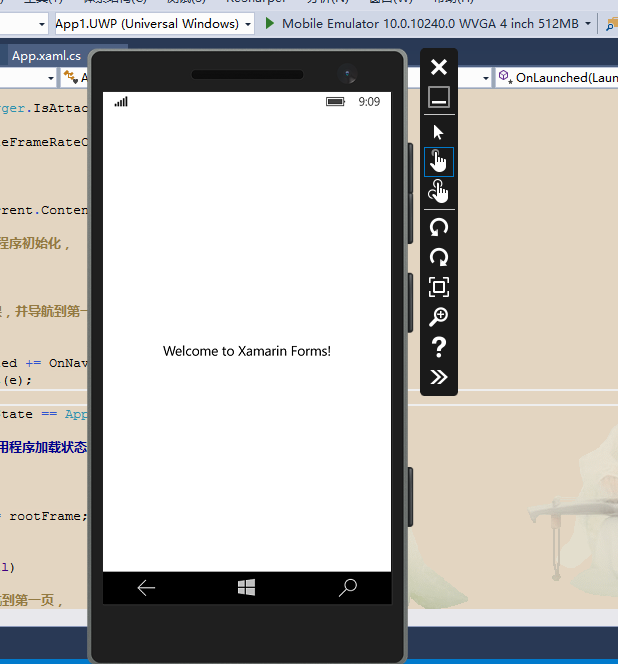Screen dimensions: 618x664
Task: Click the Welcome to Xamarin Forms label
Action: click(246, 351)
